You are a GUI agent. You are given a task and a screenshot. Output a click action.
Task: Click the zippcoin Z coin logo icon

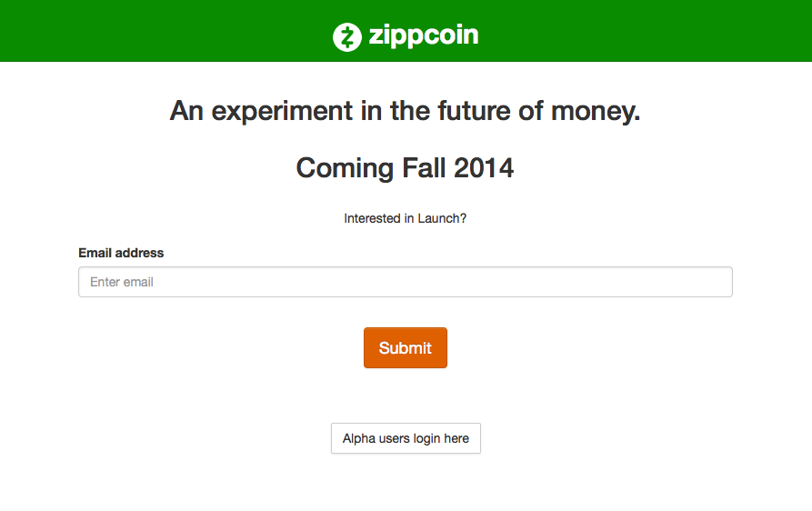point(347,36)
